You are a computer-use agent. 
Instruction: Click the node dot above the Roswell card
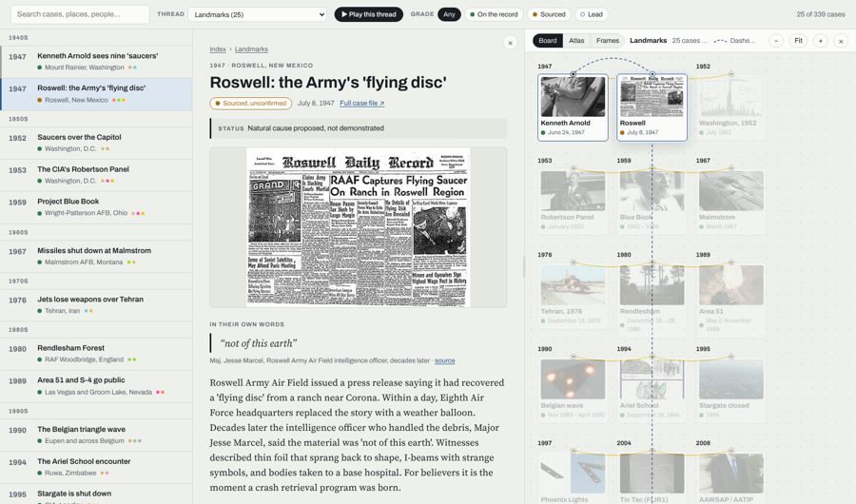tap(652, 74)
